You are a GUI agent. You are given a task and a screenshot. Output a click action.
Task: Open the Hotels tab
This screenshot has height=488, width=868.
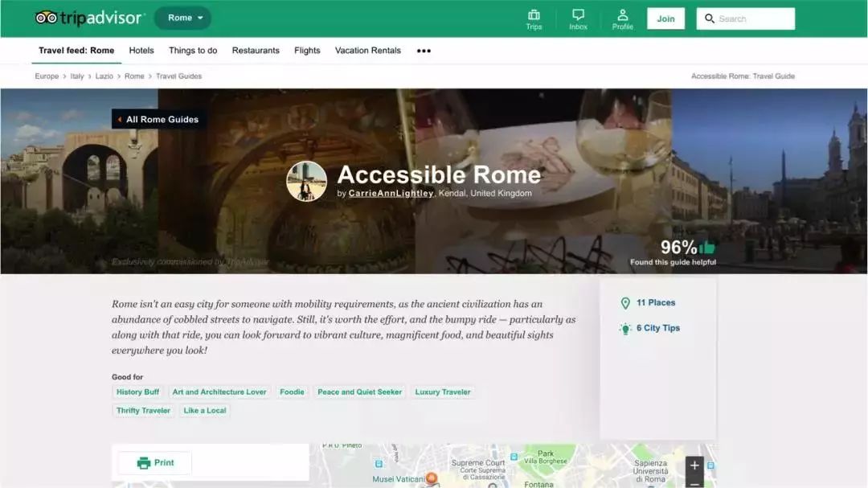tap(141, 51)
